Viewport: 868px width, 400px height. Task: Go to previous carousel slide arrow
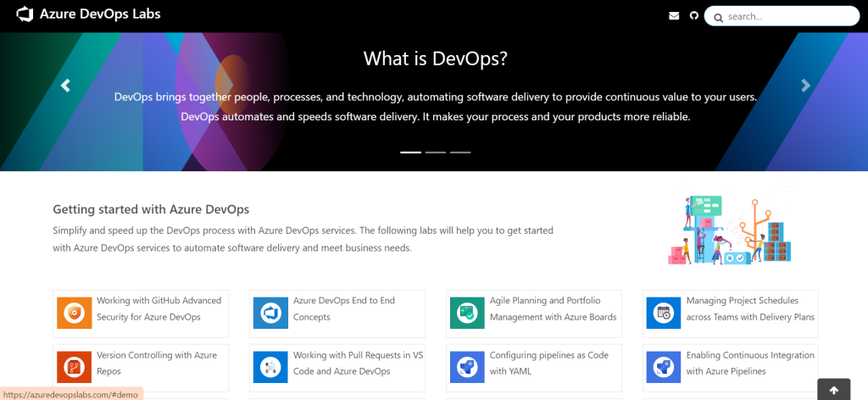click(65, 86)
